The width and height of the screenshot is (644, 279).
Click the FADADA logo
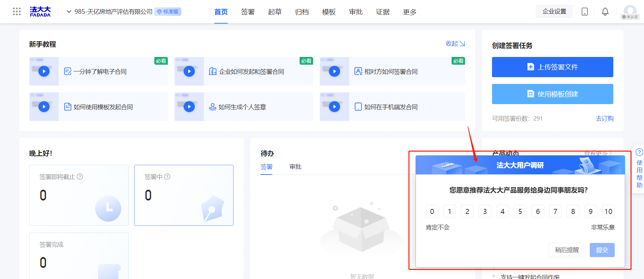[x=40, y=11]
